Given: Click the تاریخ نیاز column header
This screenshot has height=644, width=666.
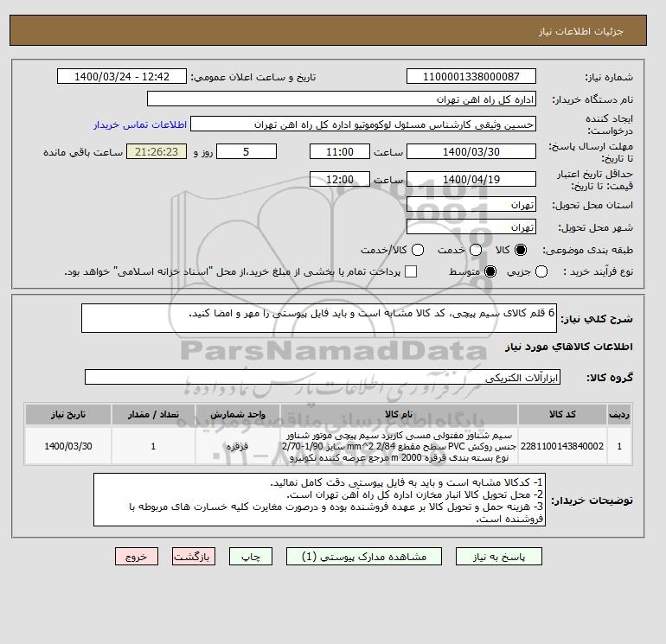Looking at the screenshot, I should coord(68,414).
